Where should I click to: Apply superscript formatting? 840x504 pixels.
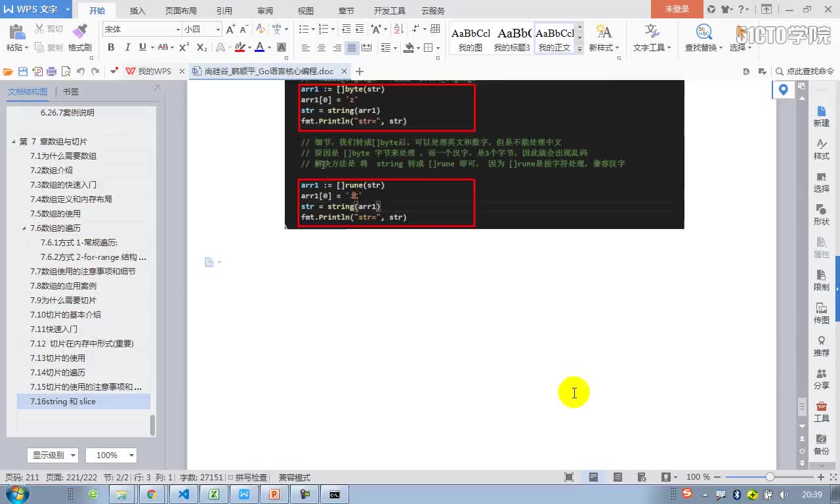coord(184,47)
